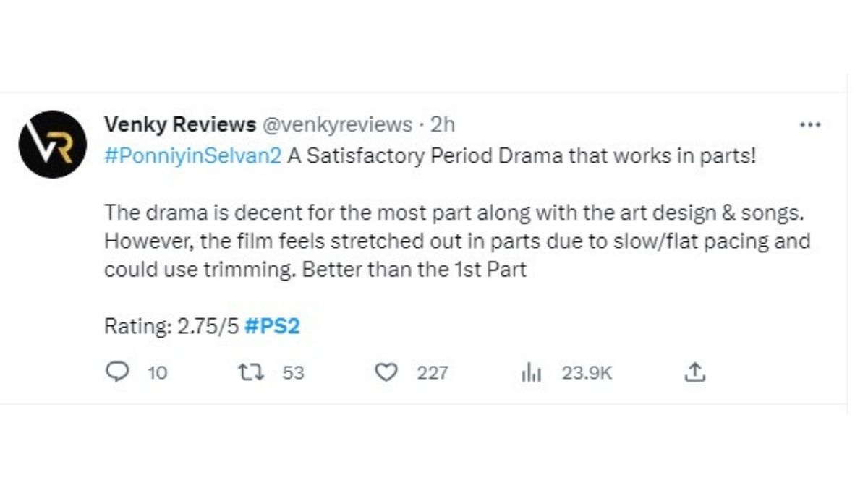Viewport: 868px width, 488px height.
Task: Click the @venkyreviews handle
Action: pyautogui.click(x=336, y=124)
